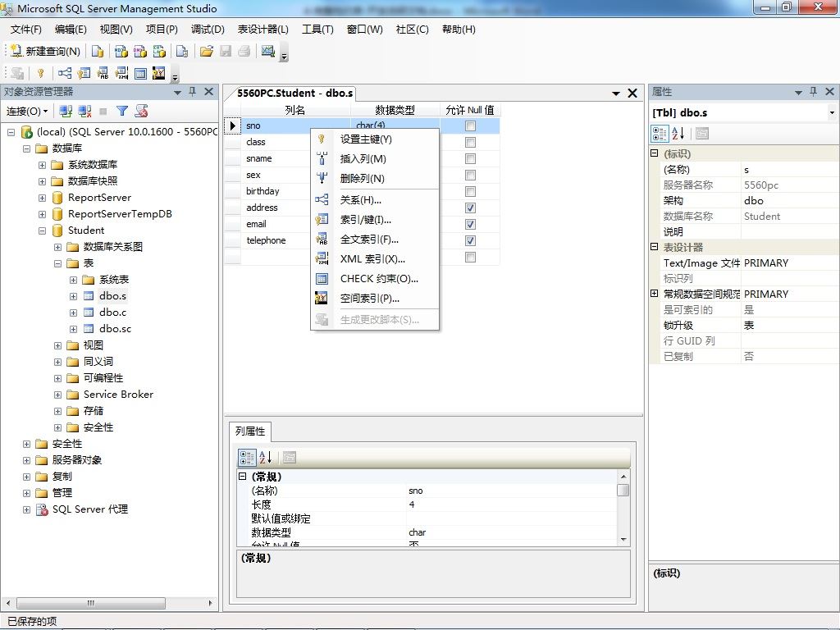Collapse the 表 folder node
This screenshot has height=630, width=840.
pyautogui.click(x=58, y=263)
